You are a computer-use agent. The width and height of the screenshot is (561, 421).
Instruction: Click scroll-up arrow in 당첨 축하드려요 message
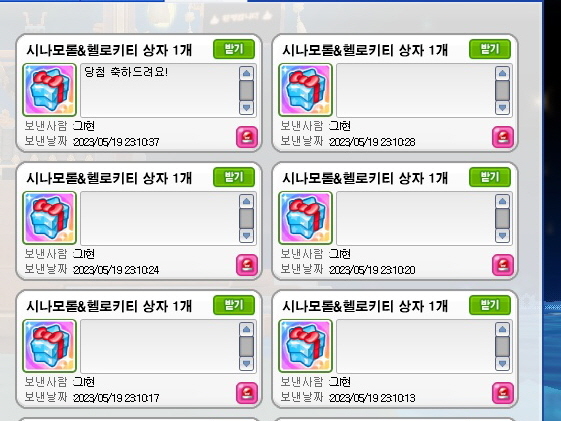pyautogui.click(x=246, y=73)
